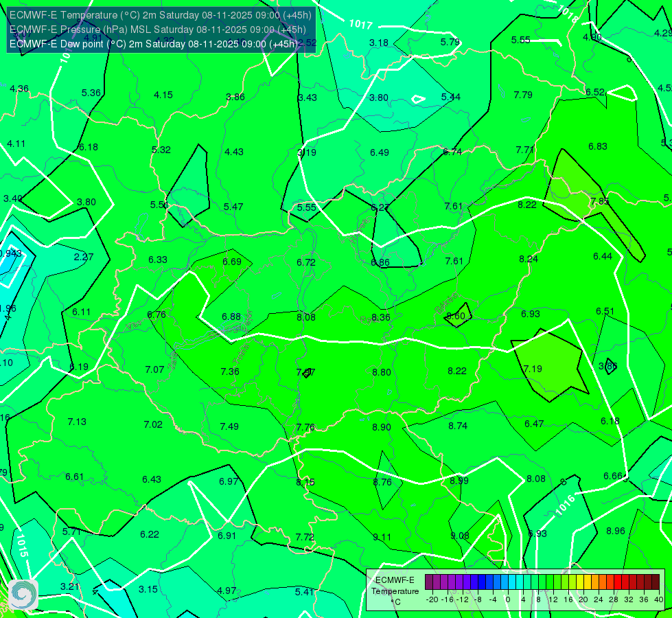Click the blue swirl logo icon
The height and width of the screenshot is (618, 672).
[23, 595]
